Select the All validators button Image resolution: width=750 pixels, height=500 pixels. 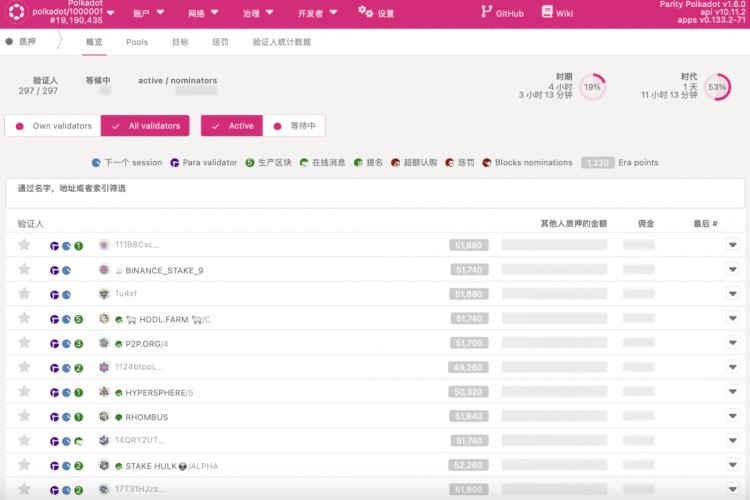pyautogui.click(x=145, y=126)
